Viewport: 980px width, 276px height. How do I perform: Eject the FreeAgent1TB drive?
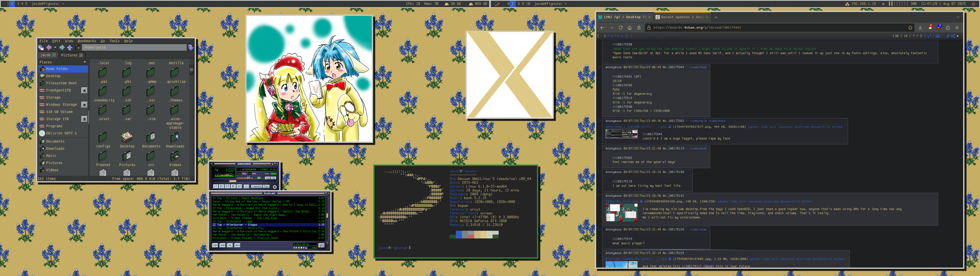click(84, 90)
